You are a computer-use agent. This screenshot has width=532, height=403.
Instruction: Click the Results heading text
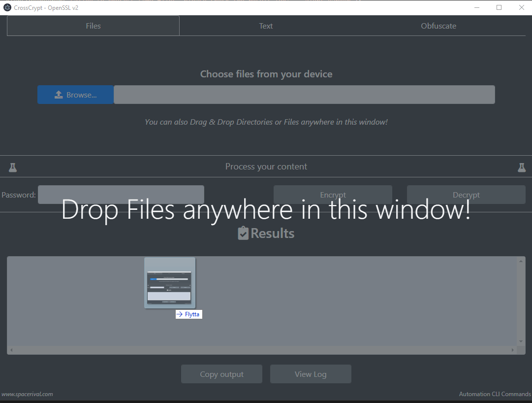273,233
